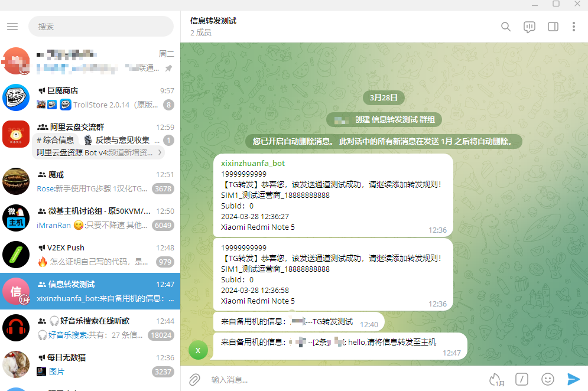588x391 pixels.
Task: Open the auto-delete timer 1月 icon
Action: point(496,379)
